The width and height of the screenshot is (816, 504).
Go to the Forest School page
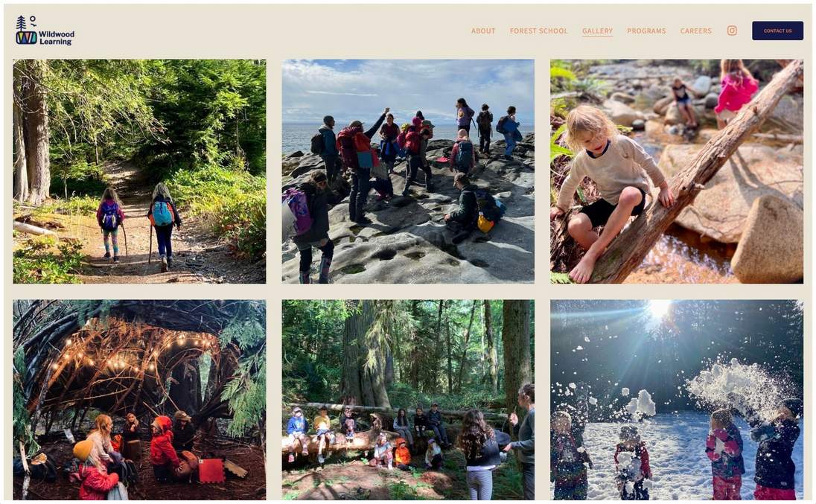(x=538, y=31)
